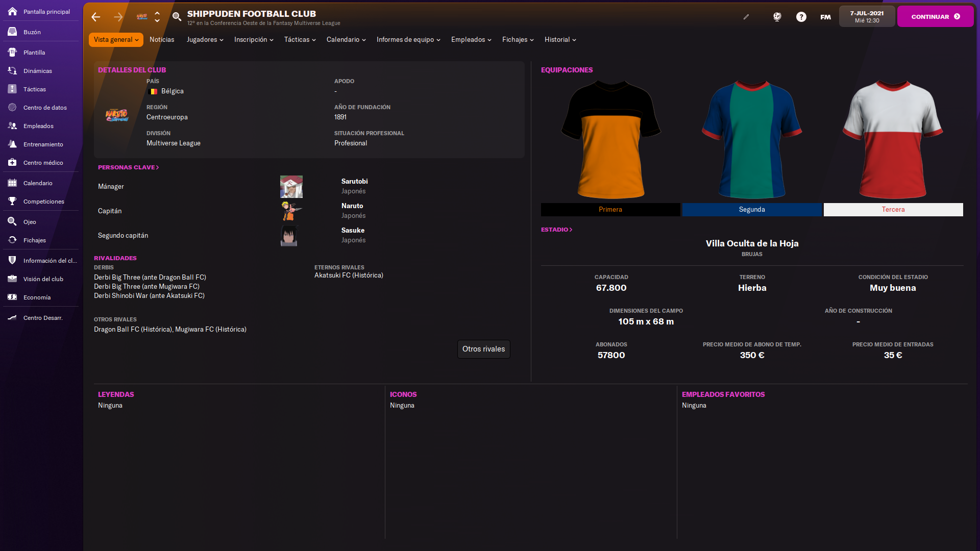980x551 pixels.
Task: Click the Otros rivales button
Action: point(483,349)
